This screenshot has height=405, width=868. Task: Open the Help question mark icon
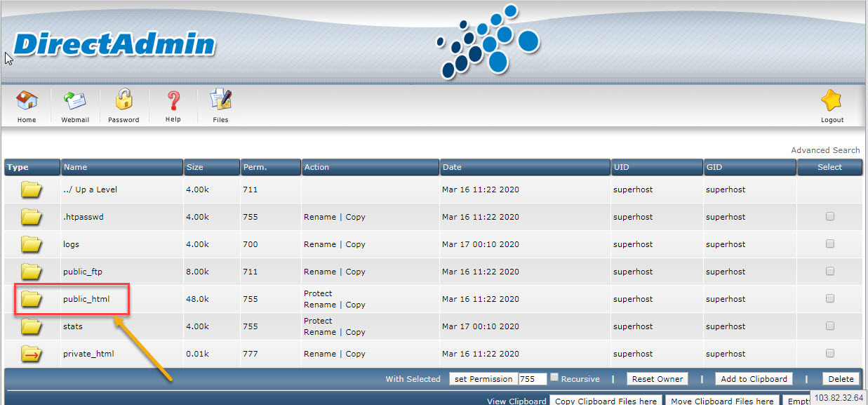click(x=173, y=102)
